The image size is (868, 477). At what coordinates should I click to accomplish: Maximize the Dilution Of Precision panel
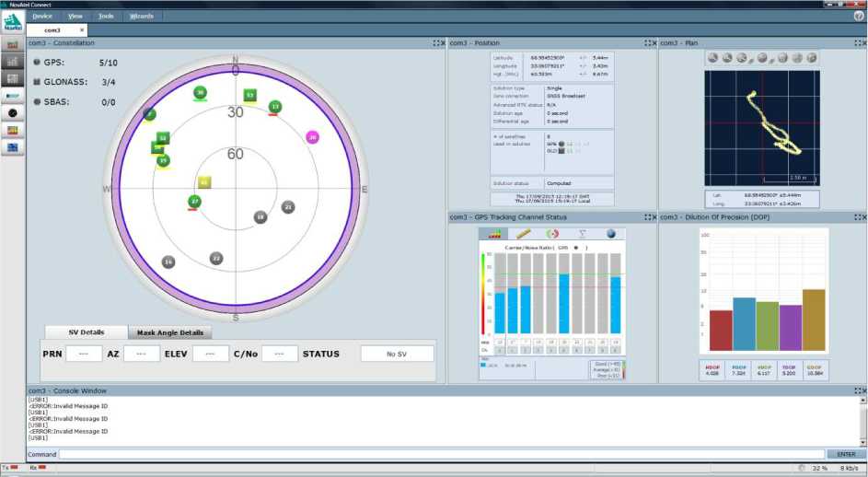(x=853, y=217)
